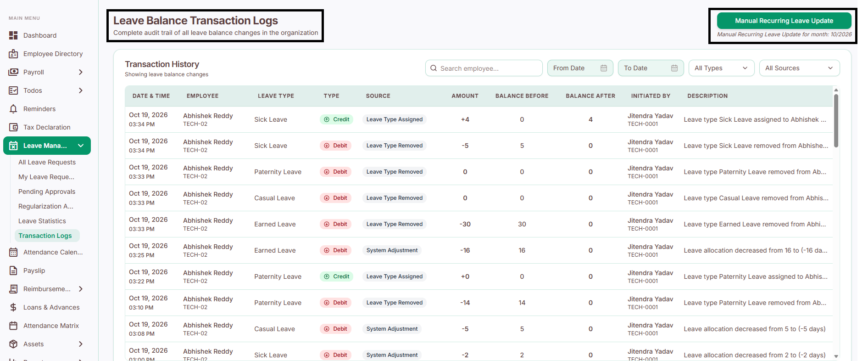The width and height of the screenshot is (868, 361).
Task: Click the Dashboard grid icon
Action: 13,35
